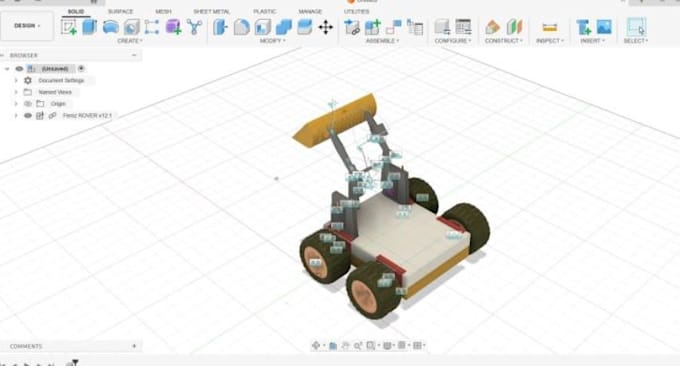Click the activate radio button beside Unsaved

click(x=81, y=69)
